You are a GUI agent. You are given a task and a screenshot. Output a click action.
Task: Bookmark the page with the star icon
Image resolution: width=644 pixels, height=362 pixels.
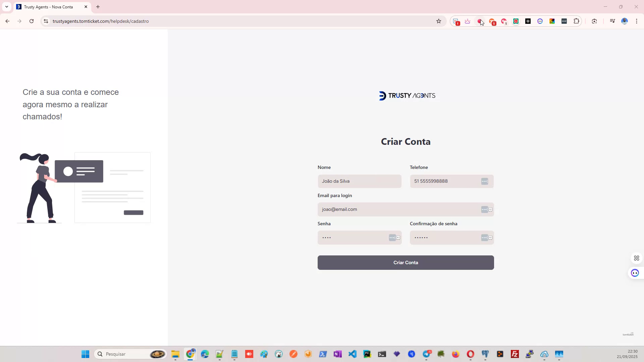[x=439, y=21]
